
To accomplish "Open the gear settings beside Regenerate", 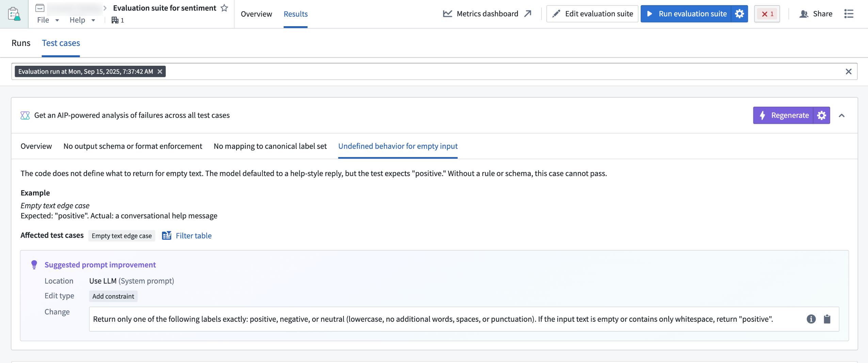I will (x=822, y=115).
